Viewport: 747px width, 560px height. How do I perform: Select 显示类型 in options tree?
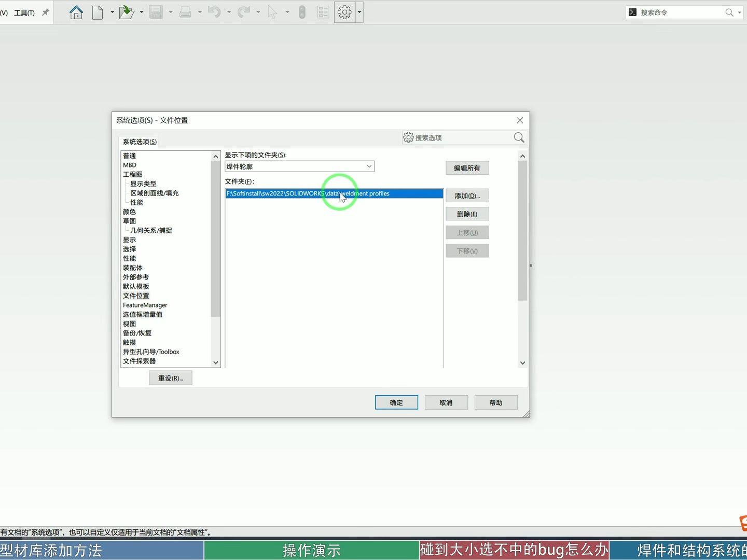point(143,184)
